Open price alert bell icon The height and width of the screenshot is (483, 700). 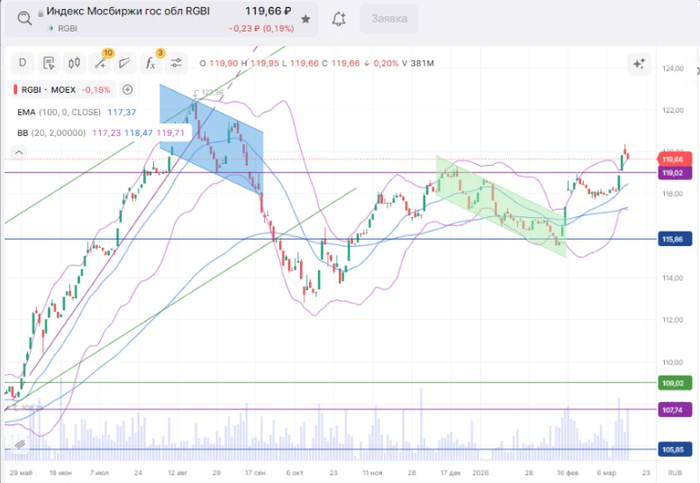click(339, 20)
